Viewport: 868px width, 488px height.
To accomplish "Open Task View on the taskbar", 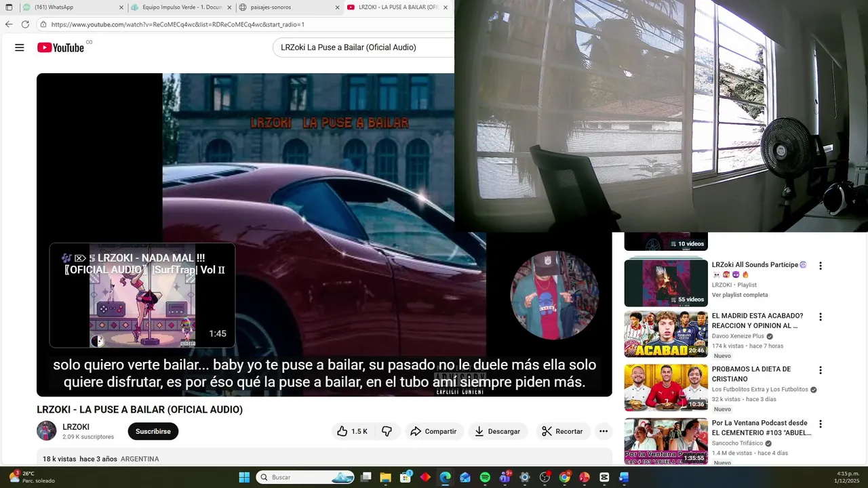I will tap(366, 477).
